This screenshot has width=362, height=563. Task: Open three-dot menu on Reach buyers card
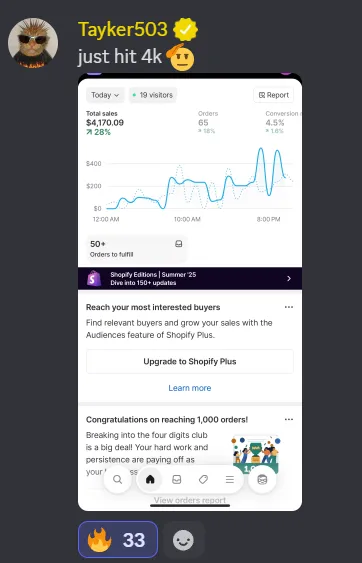289,307
